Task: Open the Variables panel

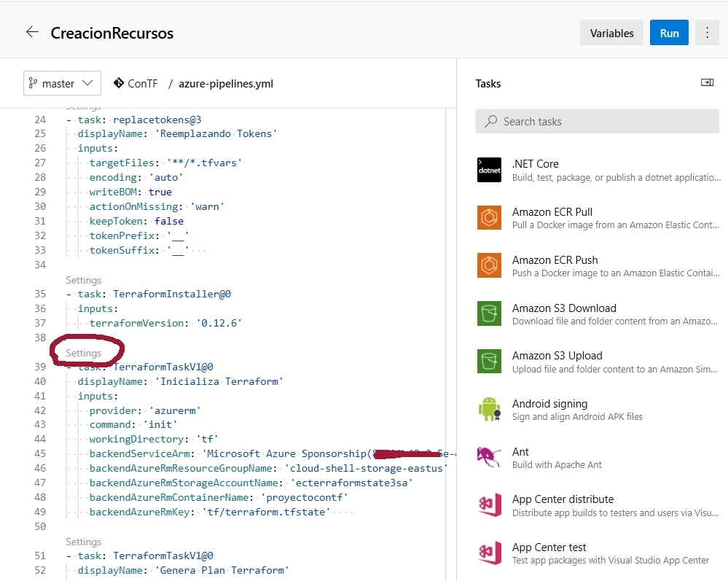Action: click(x=611, y=33)
